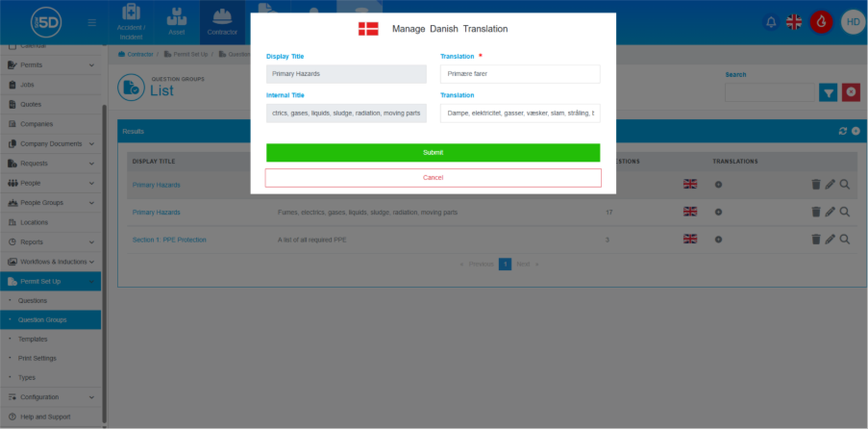This screenshot has height=430, width=868.
Task: Click the sidebar vertical scrollbar
Action: 104,264
